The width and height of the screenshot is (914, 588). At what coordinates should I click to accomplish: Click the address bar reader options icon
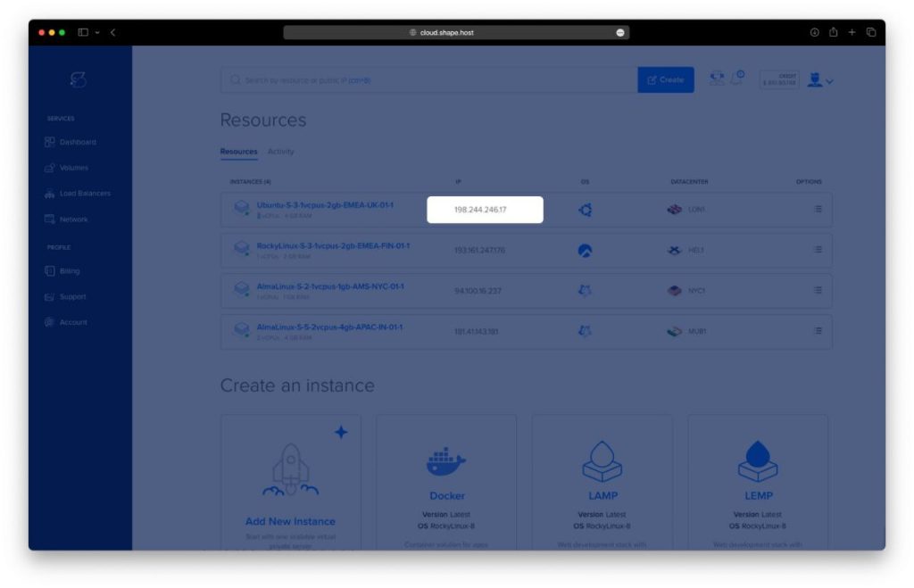pyautogui.click(x=620, y=33)
